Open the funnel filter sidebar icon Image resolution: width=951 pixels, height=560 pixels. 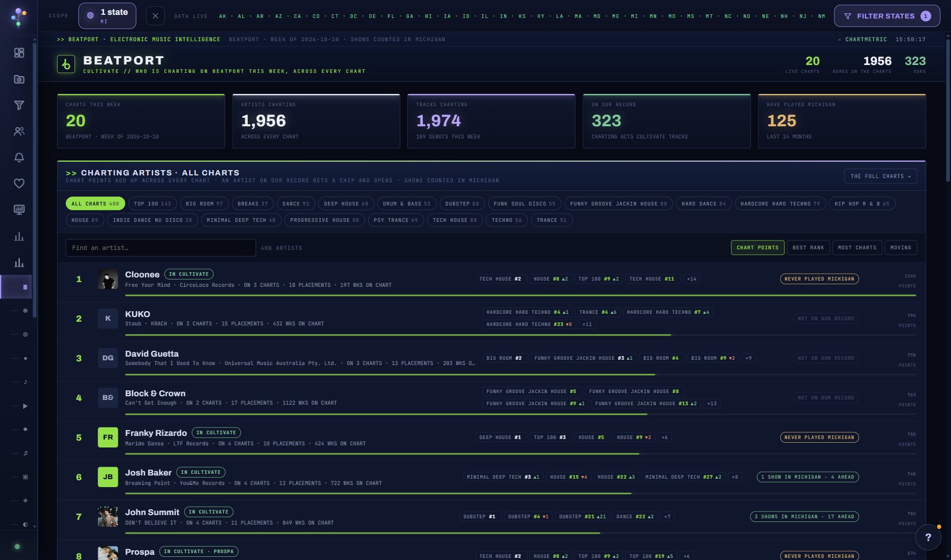click(19, 105)
